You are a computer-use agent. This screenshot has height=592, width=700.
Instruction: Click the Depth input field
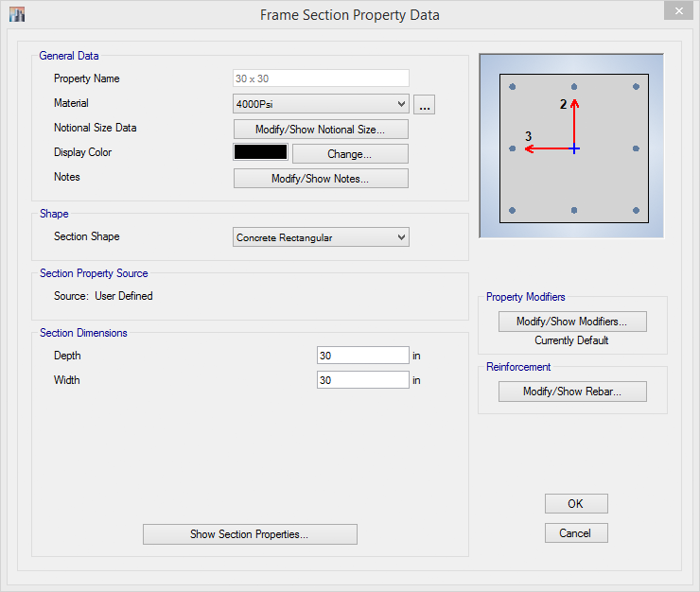363,356
